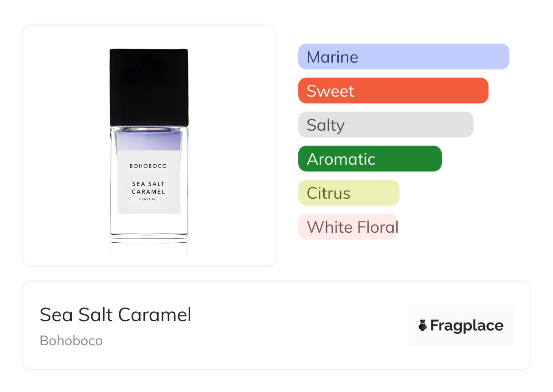Click 'SEA SALT' line on the bottle label
The image size is (553, 392).
[148, 184]
